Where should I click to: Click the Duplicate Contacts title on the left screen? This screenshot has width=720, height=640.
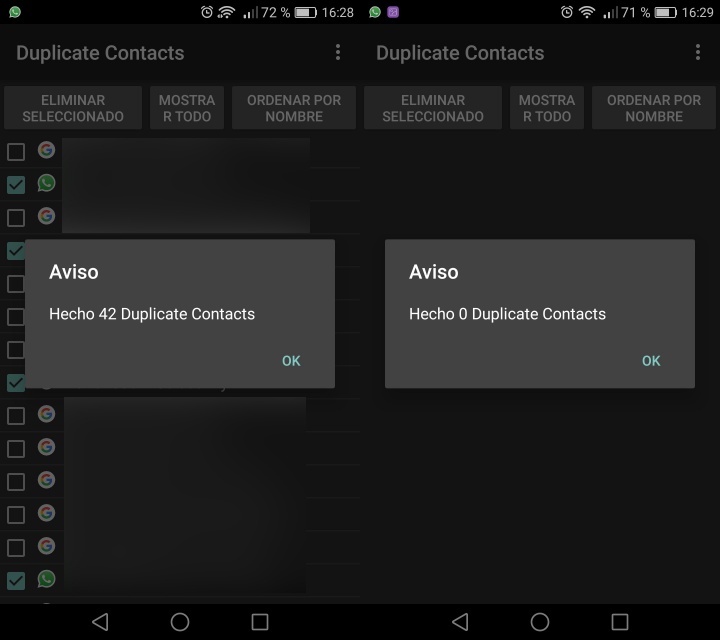(100, 53)
